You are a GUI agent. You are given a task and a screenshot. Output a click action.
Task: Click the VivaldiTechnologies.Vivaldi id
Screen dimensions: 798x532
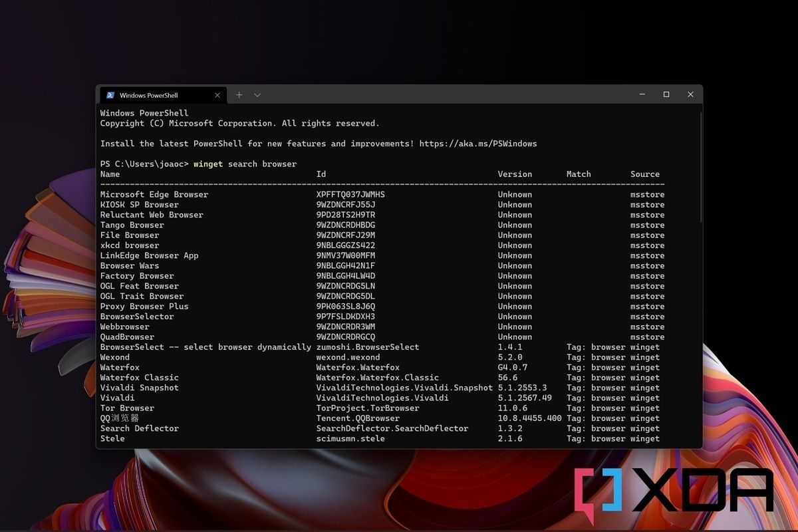382,398
